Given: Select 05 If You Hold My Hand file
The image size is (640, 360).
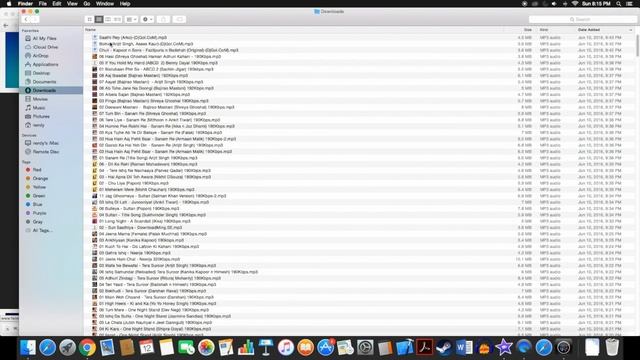Looking at the screenshot, I should tap(158, 63).
